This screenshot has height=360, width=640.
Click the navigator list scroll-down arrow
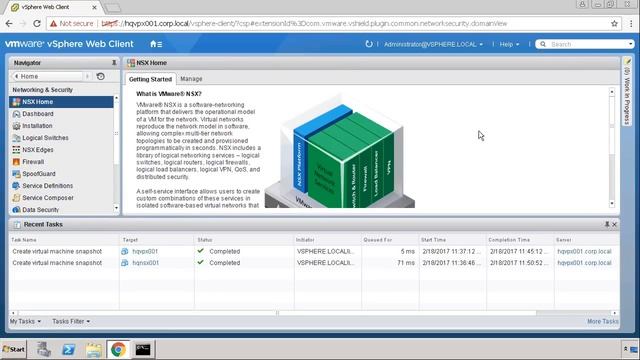pos(116,208)
